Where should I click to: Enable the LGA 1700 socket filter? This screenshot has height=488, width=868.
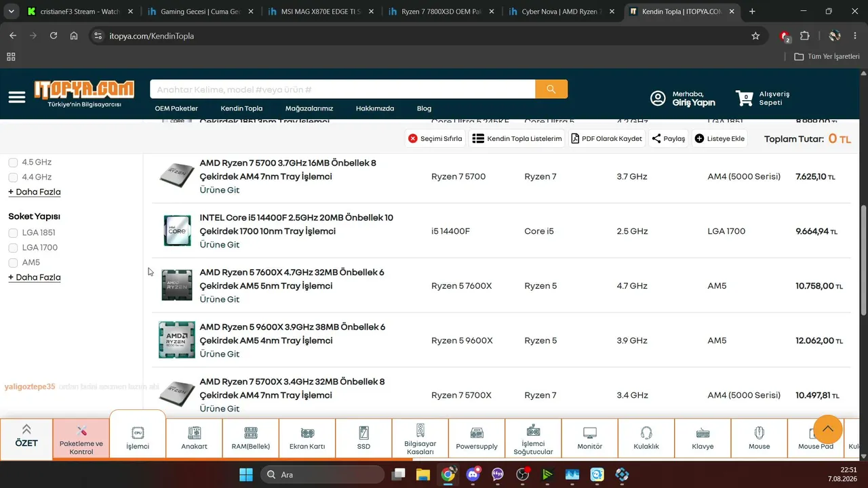[x=13, y=248]
